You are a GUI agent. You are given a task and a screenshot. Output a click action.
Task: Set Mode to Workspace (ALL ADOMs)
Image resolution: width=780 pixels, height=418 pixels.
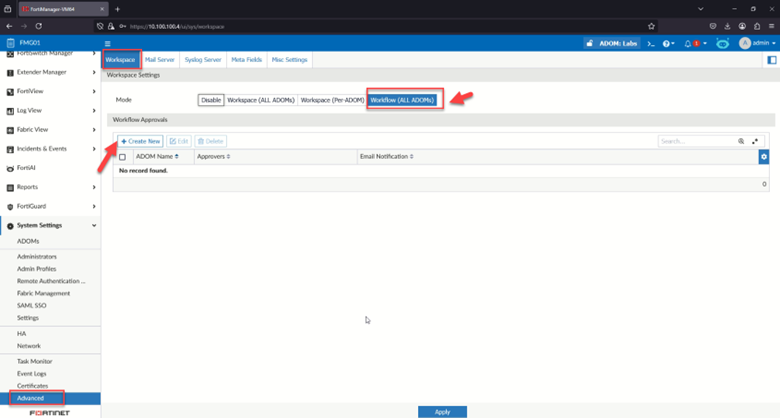pos(261,100)
